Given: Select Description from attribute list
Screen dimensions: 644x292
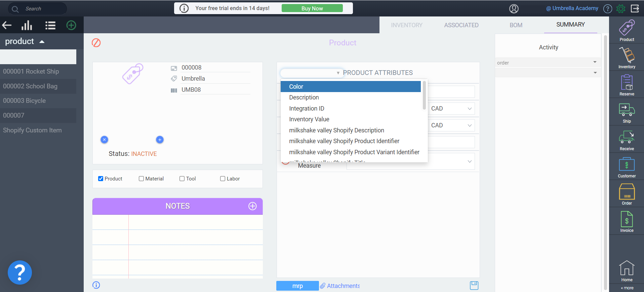Looking at the screenshot, I should pyautogui.click(x=351, y=97).
